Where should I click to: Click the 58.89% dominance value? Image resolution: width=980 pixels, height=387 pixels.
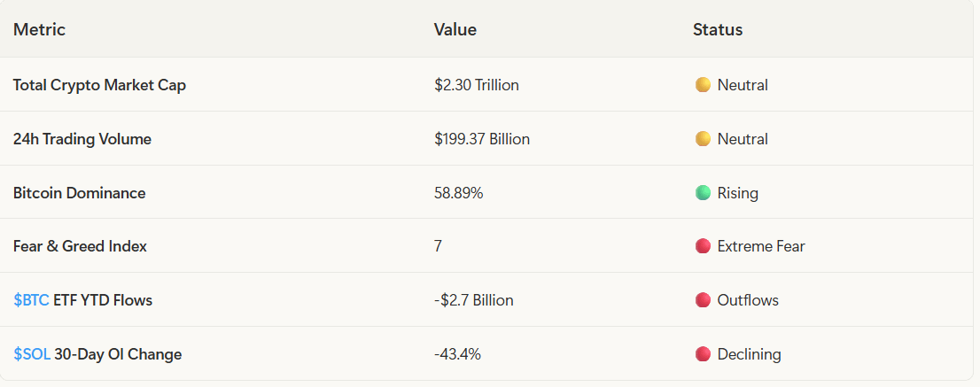coord(458,192)
